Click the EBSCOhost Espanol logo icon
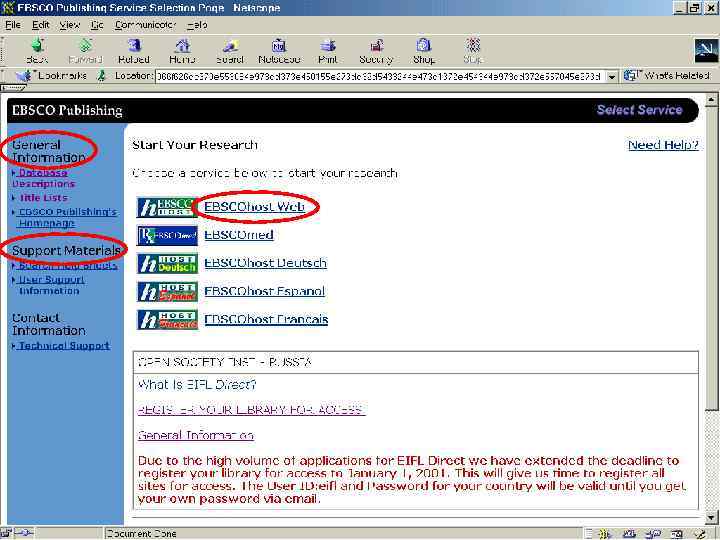 point(167,292)
